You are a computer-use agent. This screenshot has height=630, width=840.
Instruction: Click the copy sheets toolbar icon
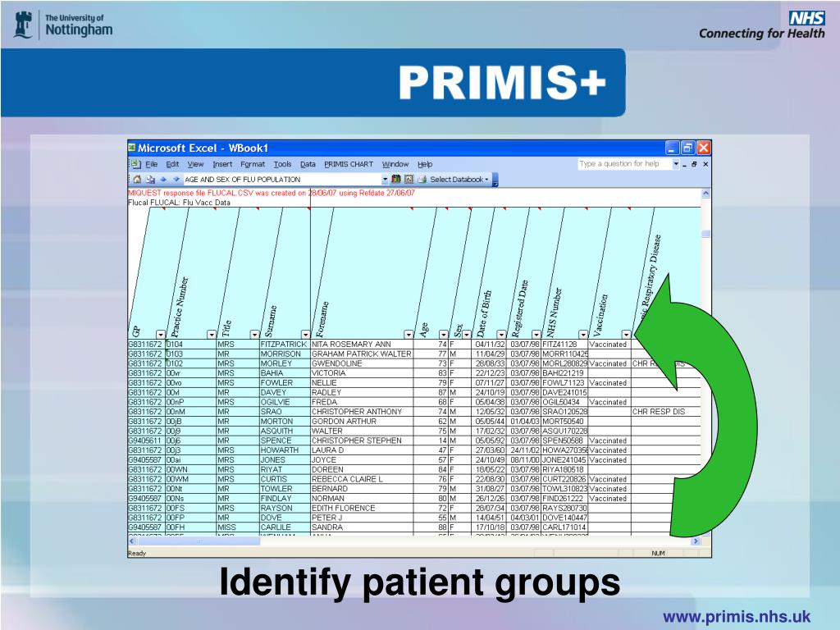[151, 180]
